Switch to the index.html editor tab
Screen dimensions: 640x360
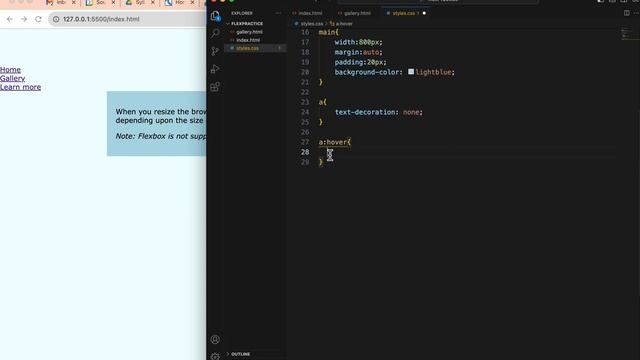(x=310, y=13)
